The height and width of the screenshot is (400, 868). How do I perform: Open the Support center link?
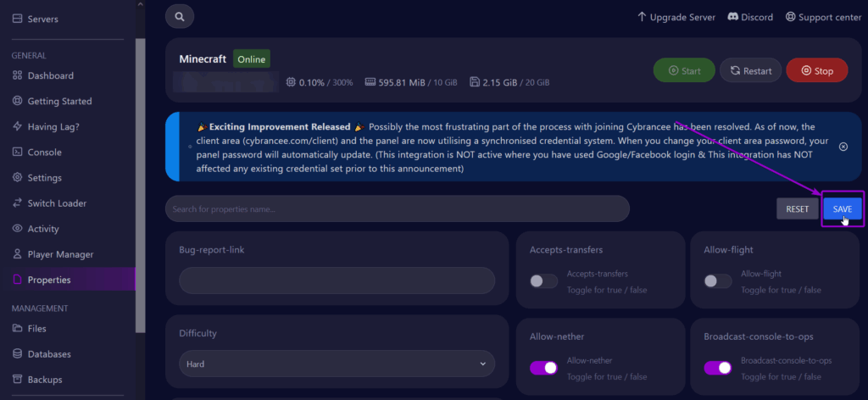click(824, 17)
